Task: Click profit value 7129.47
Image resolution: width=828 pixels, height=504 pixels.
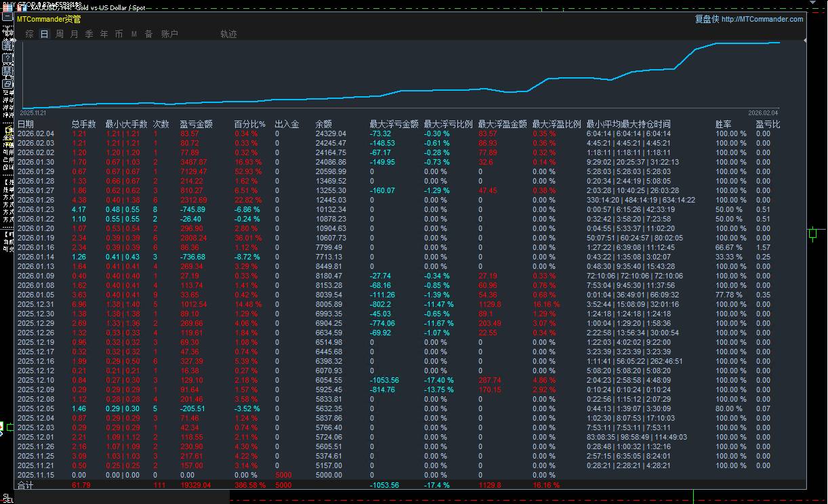Action: coord(193,172)
